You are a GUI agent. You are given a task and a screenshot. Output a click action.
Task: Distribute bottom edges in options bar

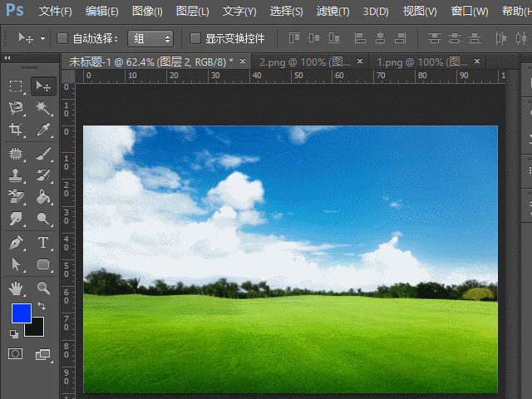click(475, 38)
